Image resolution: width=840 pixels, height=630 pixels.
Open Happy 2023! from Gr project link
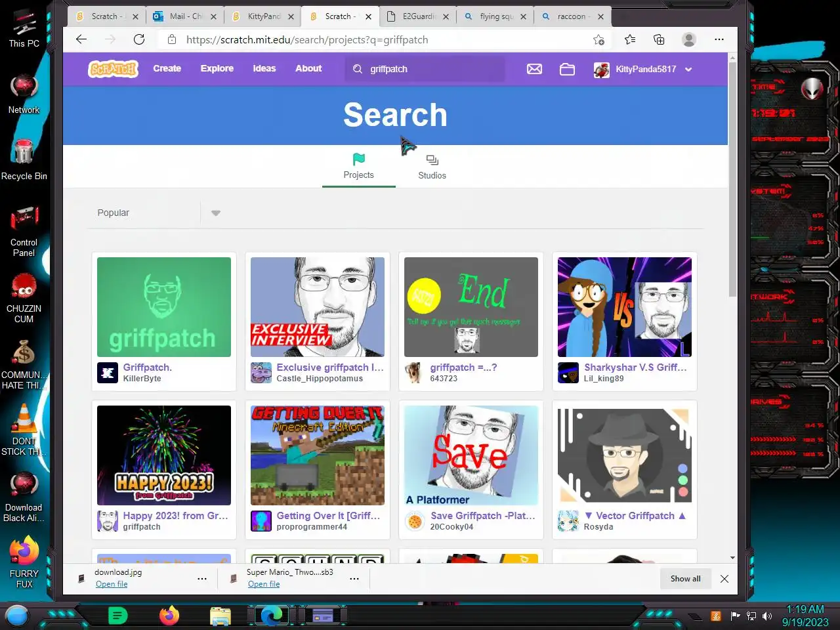176,516
